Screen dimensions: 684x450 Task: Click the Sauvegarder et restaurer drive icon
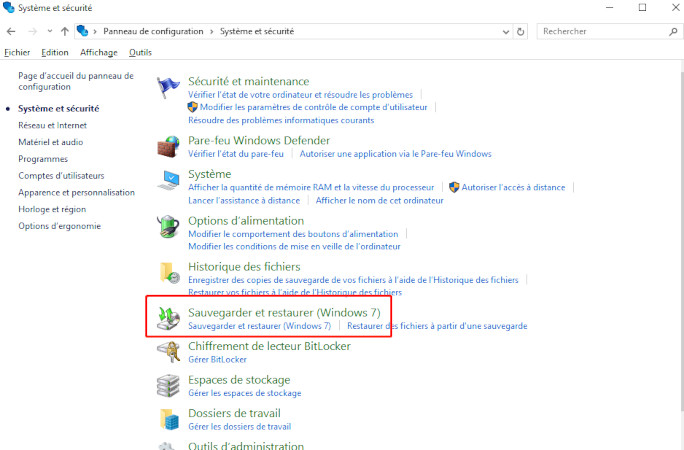tap(168, 319)
